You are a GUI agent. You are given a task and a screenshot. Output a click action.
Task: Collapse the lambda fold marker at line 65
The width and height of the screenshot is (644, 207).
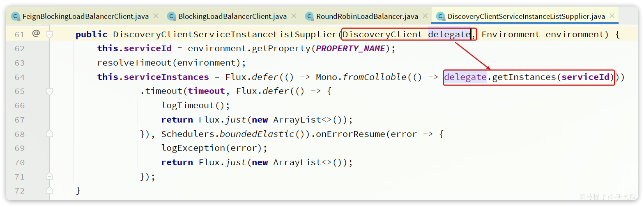(50, 91)
